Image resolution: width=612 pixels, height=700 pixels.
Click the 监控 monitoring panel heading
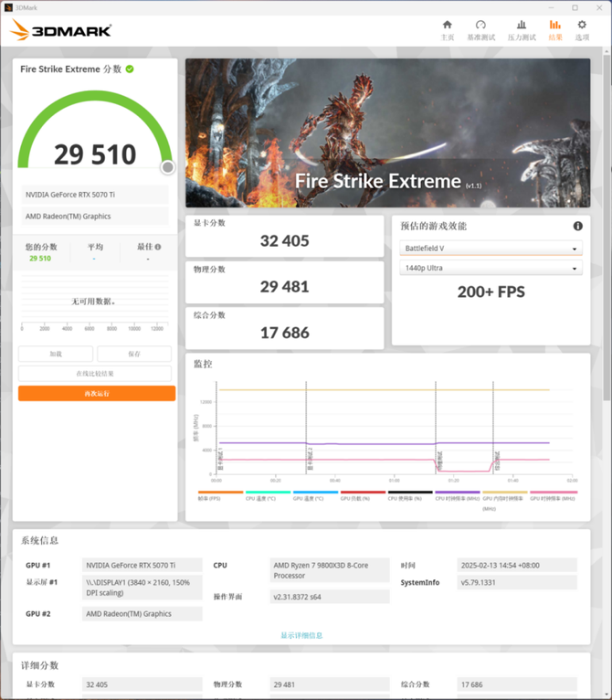(x=203, y=364)
